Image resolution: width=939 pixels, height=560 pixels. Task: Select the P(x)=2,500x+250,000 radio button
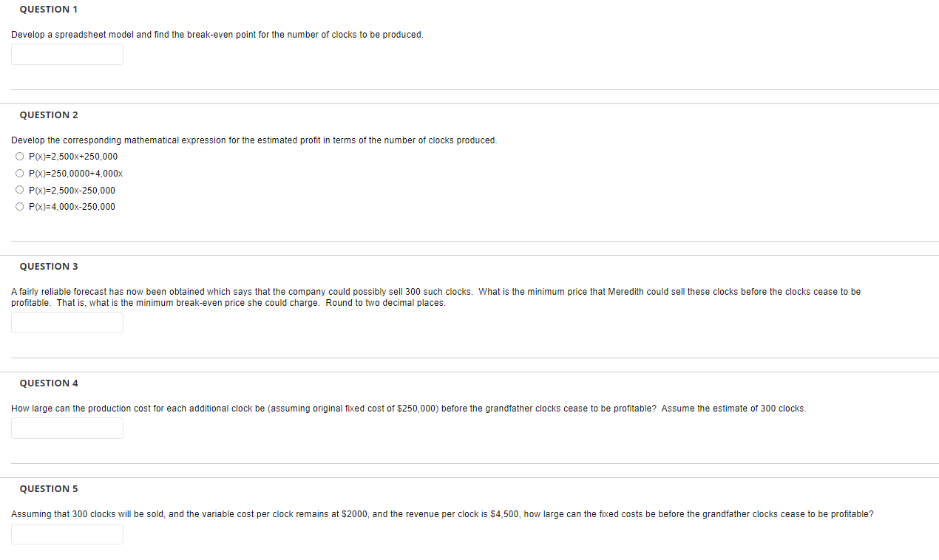(x=18, y=157)
